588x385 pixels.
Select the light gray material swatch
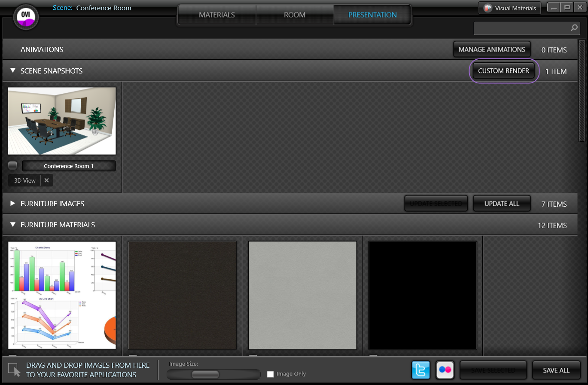tap(303, 295)
